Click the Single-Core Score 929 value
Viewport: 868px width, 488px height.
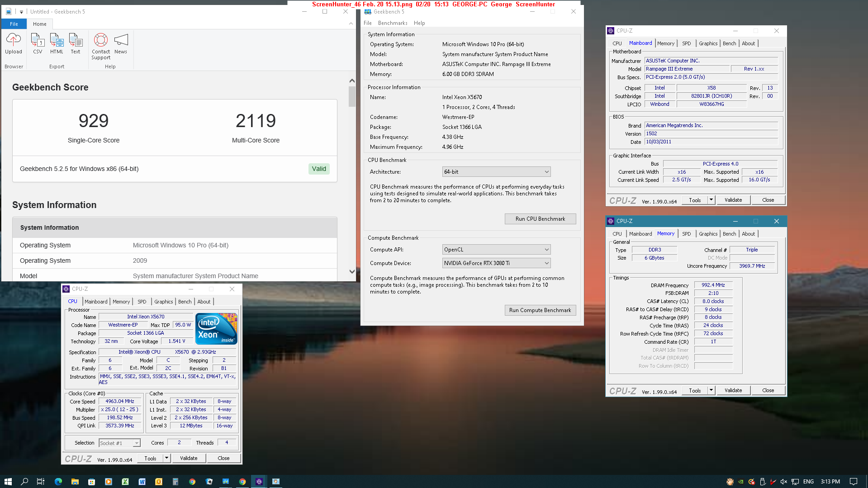click(x=94, y=121)
